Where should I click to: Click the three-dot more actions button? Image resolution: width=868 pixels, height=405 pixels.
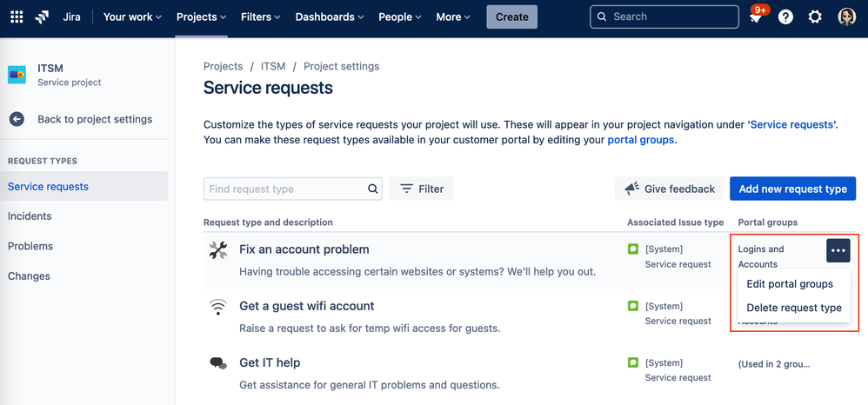coord(838,250)
